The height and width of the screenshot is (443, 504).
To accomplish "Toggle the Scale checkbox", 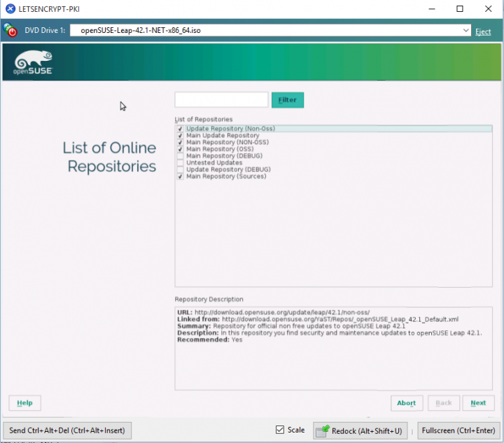I will pyautogui.click(x=280, y=430).
